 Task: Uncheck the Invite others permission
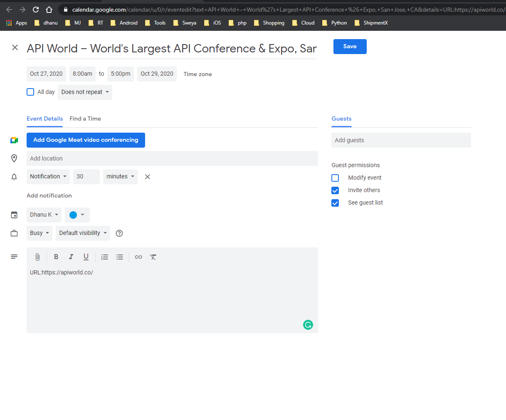click(x=335, y=190)
